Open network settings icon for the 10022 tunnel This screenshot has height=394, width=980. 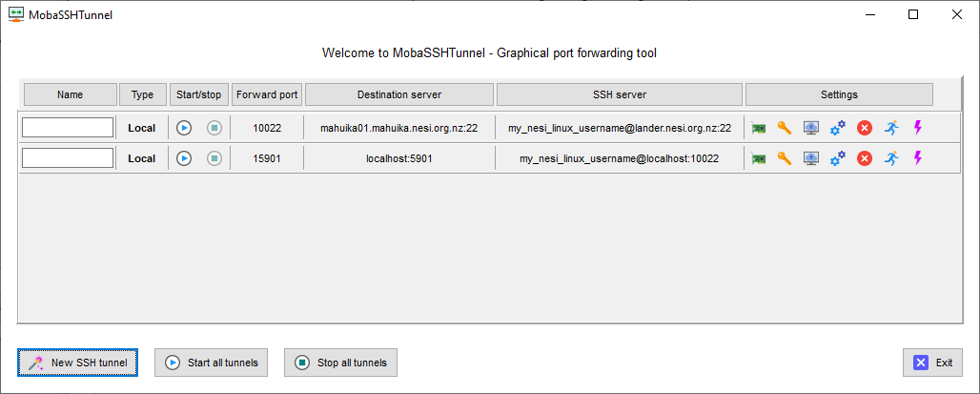759,128
